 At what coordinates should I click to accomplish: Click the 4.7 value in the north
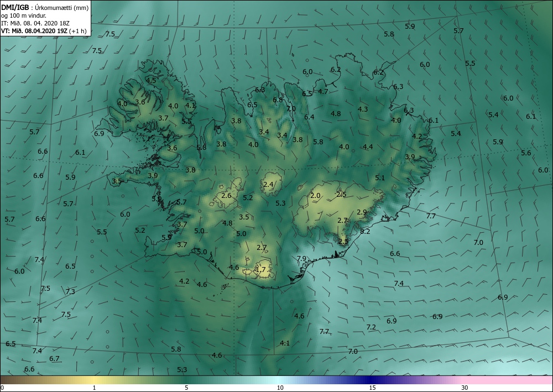click(x=323, y=92)
